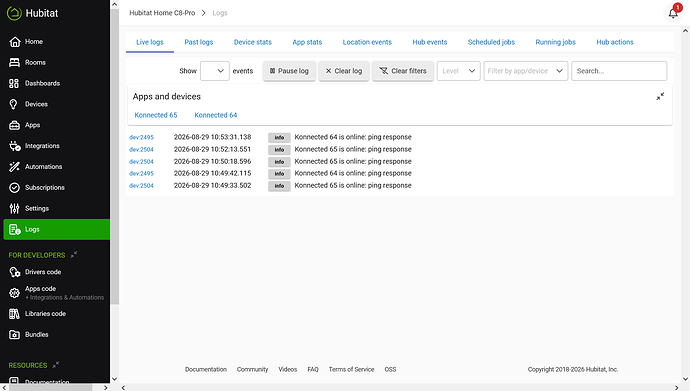Open the Show events count dropdown
This screenshot has height=391, width=690.
coord(215,71)
